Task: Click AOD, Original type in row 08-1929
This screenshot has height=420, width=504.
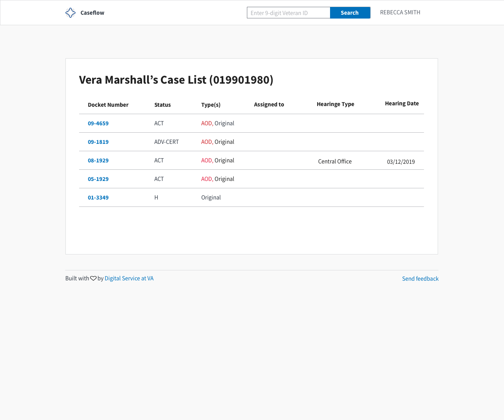Action: tap(218, 160)
